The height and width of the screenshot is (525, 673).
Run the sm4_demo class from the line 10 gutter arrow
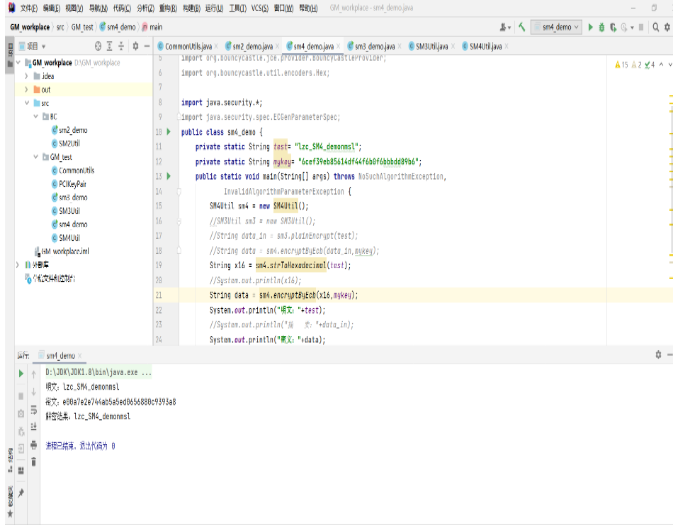[x=169, y=132]
